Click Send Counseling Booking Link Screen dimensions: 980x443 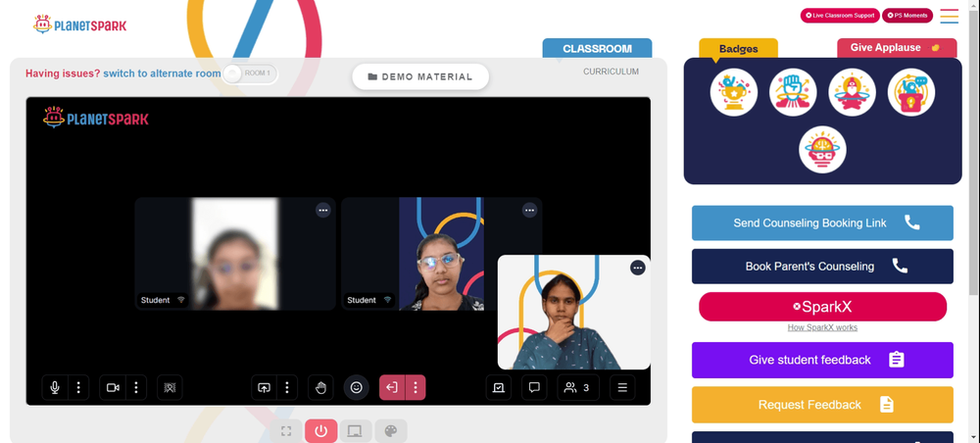coord(822,223)
